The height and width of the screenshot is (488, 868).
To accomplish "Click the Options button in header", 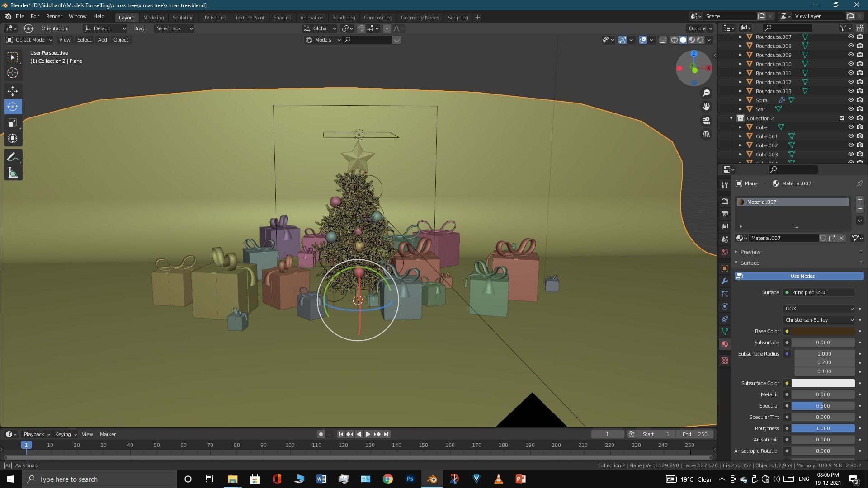I will click(x=700, y=28).
